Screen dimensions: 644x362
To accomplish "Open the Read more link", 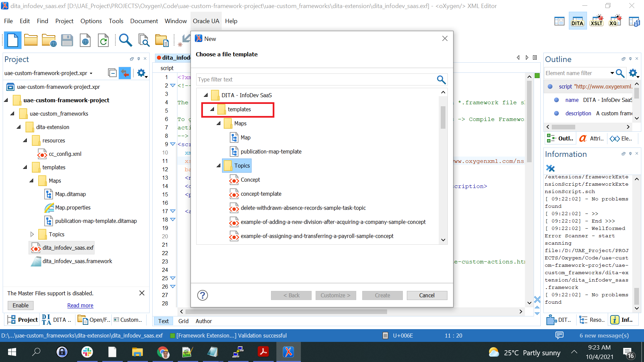I will [80, 305].
